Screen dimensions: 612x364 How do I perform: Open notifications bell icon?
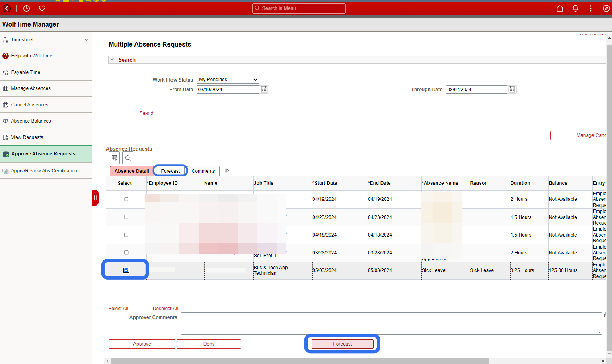click(x=575, y=8)
